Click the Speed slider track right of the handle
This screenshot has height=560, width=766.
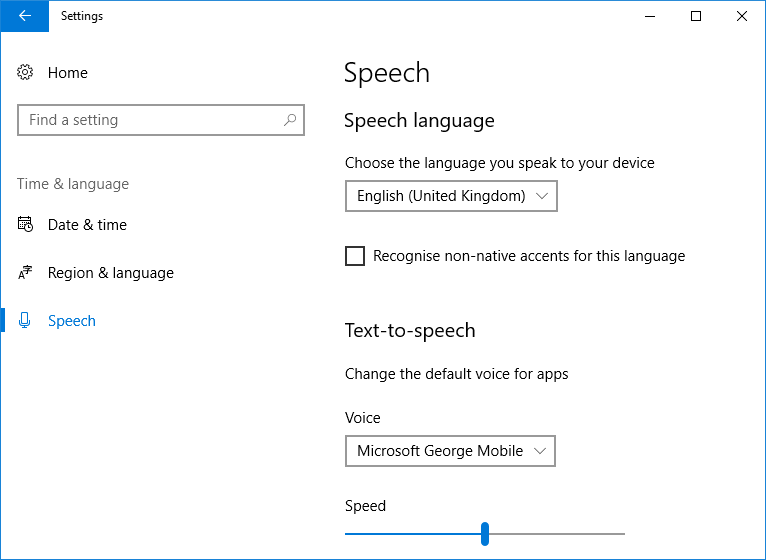(560, 533)
